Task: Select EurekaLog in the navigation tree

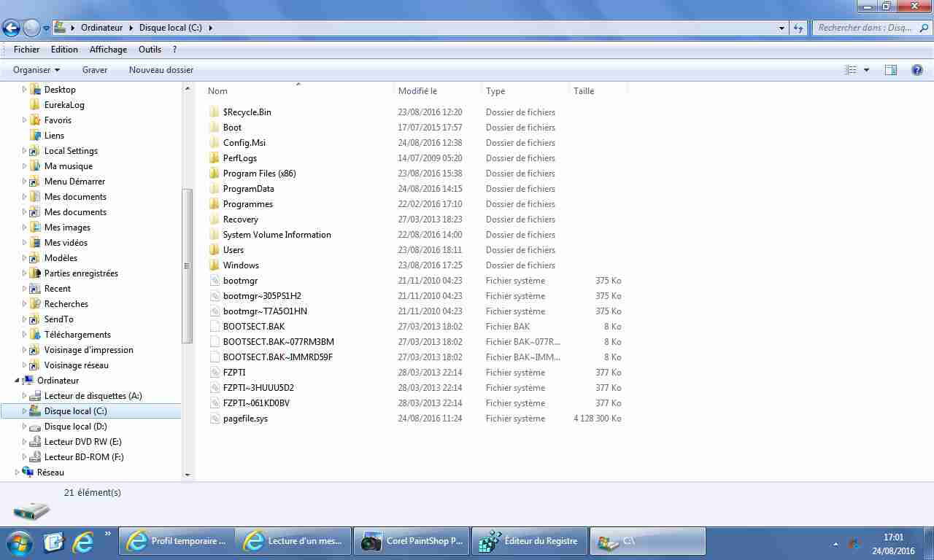Action: coord(64,104)
